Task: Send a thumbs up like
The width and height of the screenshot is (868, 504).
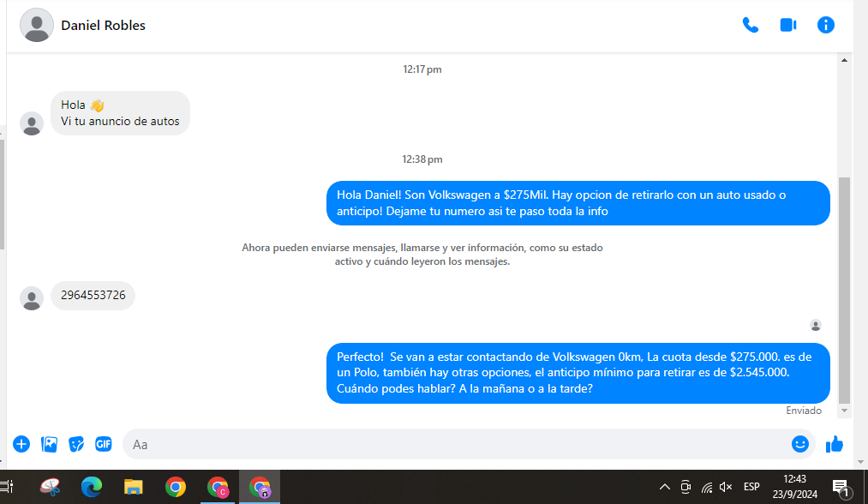Action: [835, 444]
